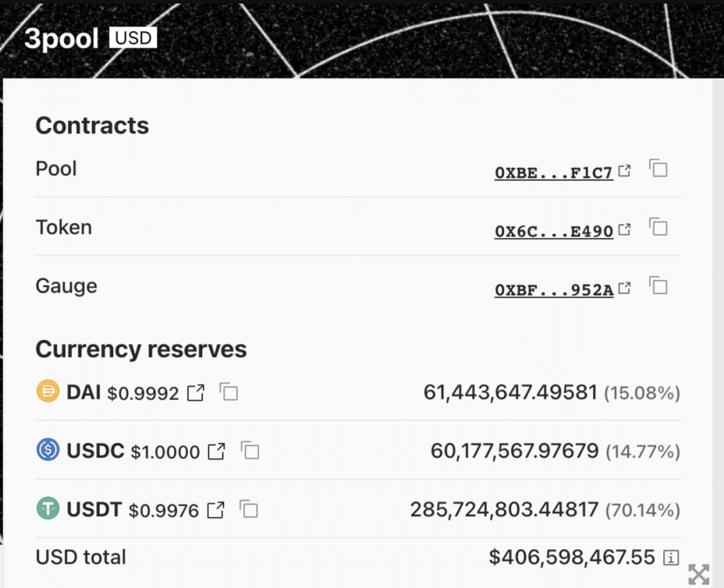Click the Pool row label
Viewport: 724px width, 588px height.
(57, 168)
